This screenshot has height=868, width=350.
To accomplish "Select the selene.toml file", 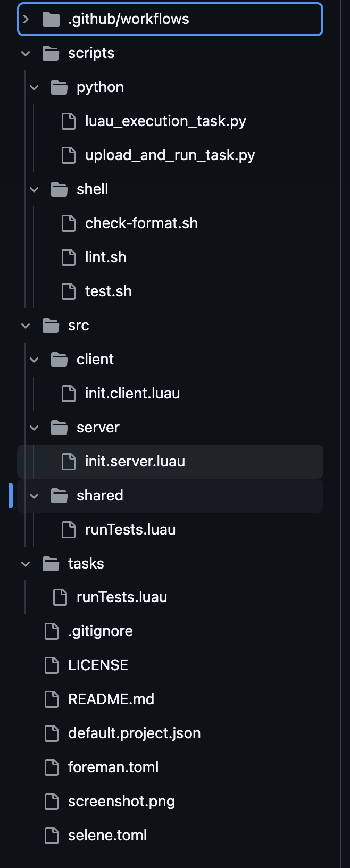I will [107, 836].
